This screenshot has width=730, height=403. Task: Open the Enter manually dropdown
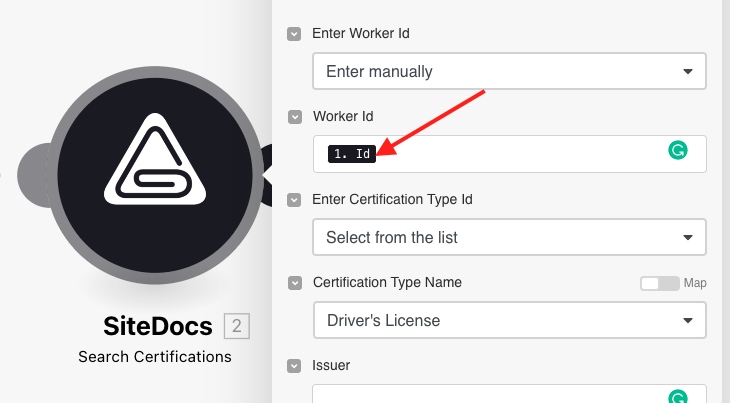point(509,71)
